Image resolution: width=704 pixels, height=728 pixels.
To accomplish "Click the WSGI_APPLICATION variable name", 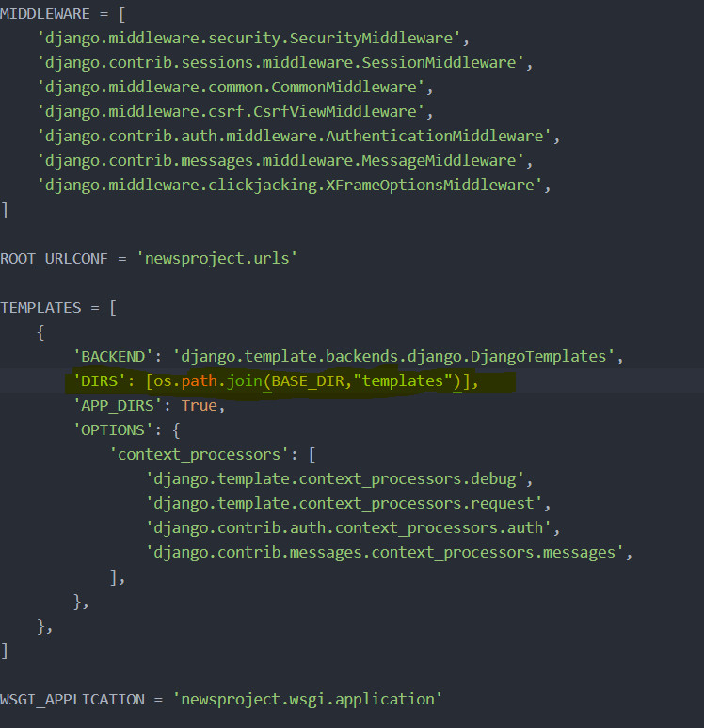I will 72,699.
